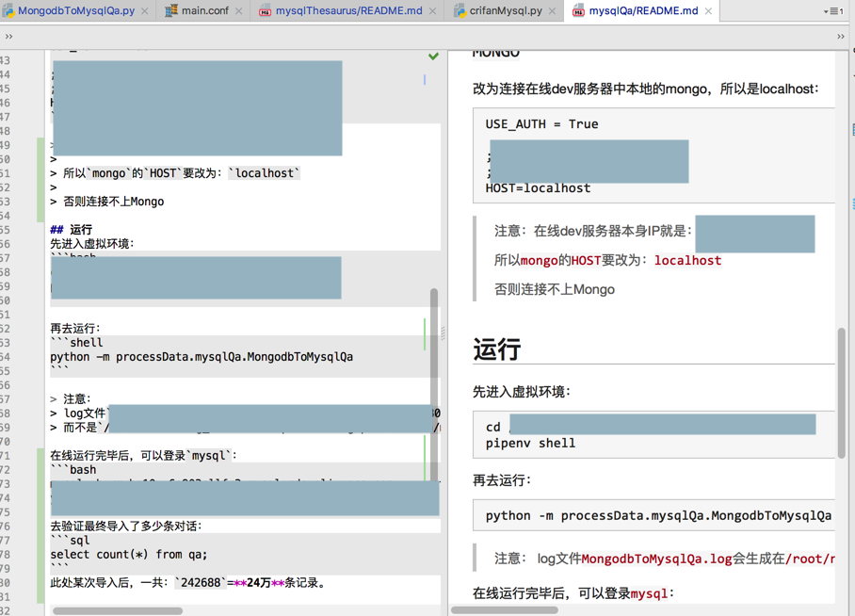
Task: Close the mysqlThesaurus/README.md tab
Action: [x=432, y=11]
